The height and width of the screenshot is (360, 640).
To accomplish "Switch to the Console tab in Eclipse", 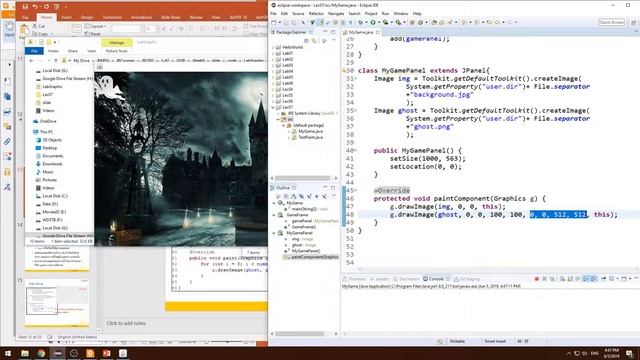I will coord(436,279).
